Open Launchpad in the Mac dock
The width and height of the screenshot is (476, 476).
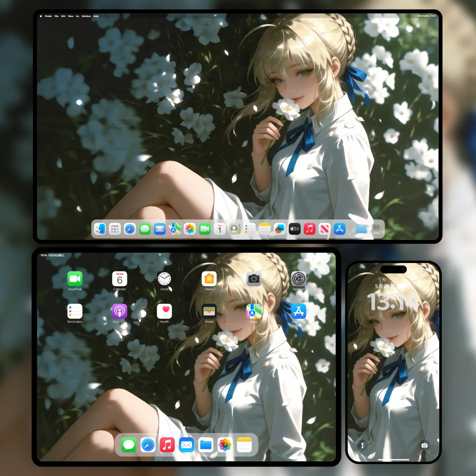(x=115, y=229)
